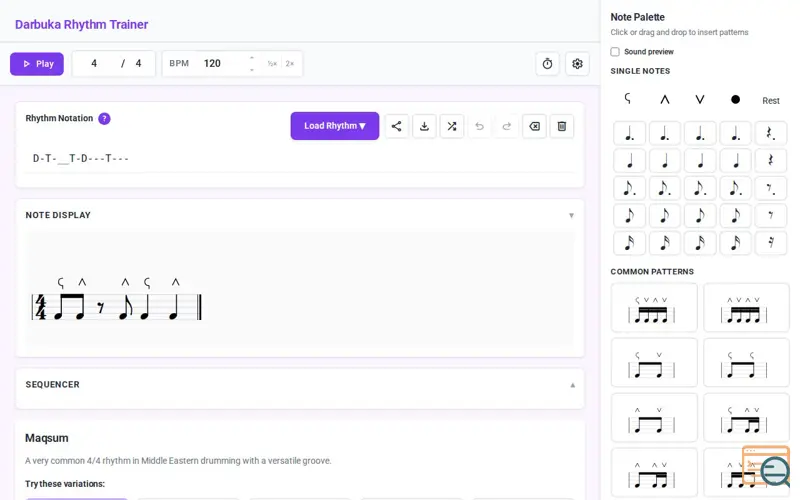Click the Darbuka Rhythm Trainer title
This screenshot has width=800, height=500.
(x=82, y=24)
